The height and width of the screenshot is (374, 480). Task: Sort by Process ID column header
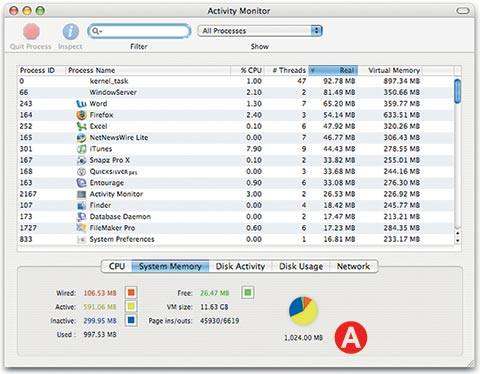(x=41, y=70)
